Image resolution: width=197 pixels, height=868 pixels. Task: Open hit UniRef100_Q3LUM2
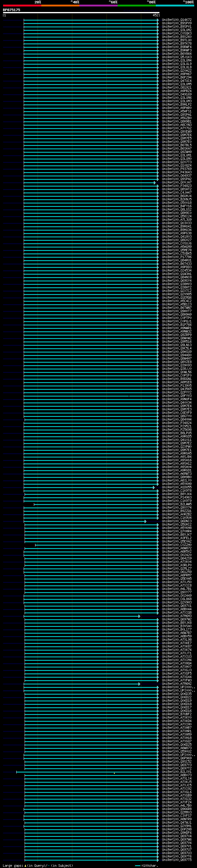(x=176, y=30)
